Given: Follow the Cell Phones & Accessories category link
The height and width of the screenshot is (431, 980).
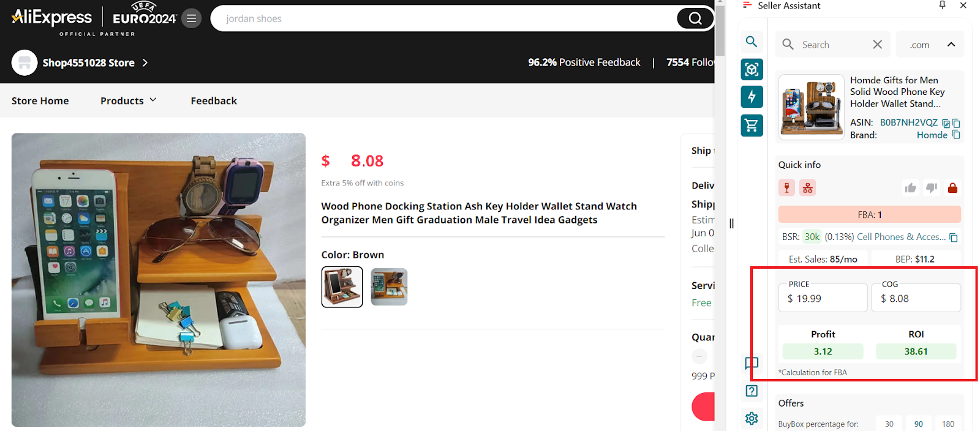Looking at the screenshot, I should (x=902, y=236).
